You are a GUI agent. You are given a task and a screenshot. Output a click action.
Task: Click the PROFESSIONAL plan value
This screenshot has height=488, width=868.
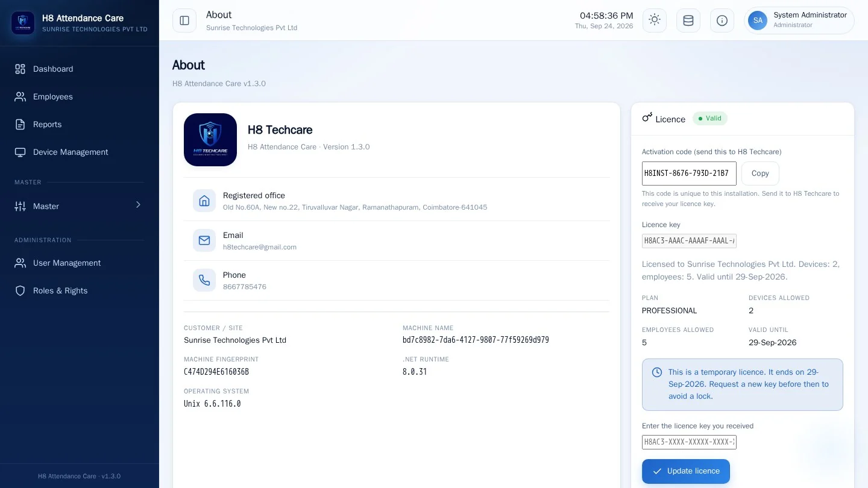[x=669, y=310]
